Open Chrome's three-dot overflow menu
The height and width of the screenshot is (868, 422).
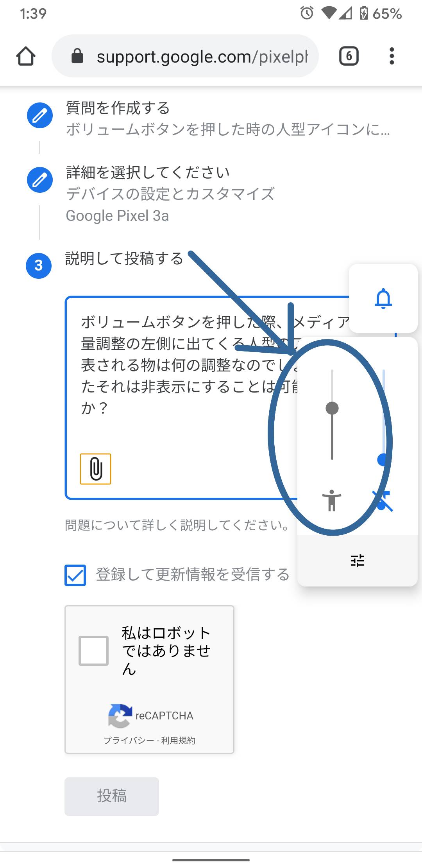pos(392,56)
